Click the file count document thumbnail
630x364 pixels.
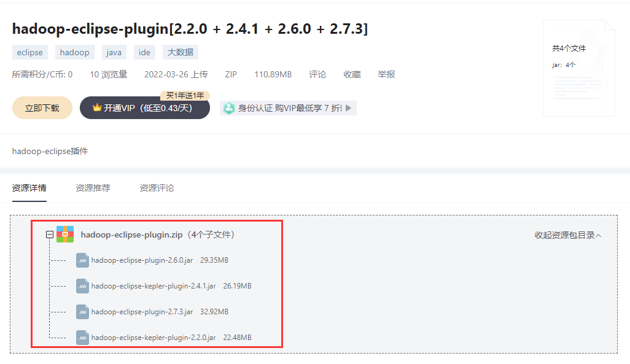[579, 68]
